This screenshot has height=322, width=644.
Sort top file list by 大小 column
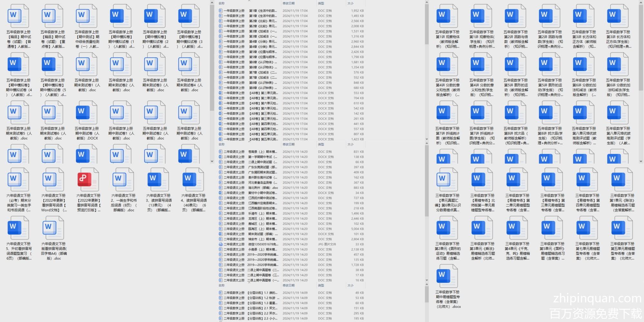(x=350, y=3)
